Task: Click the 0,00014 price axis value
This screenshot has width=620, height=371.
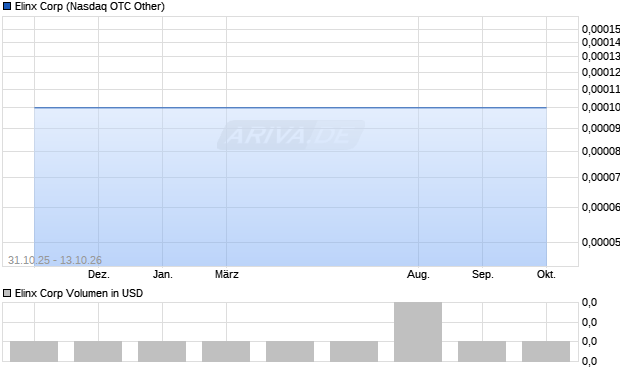Action: tap(601, 42)
